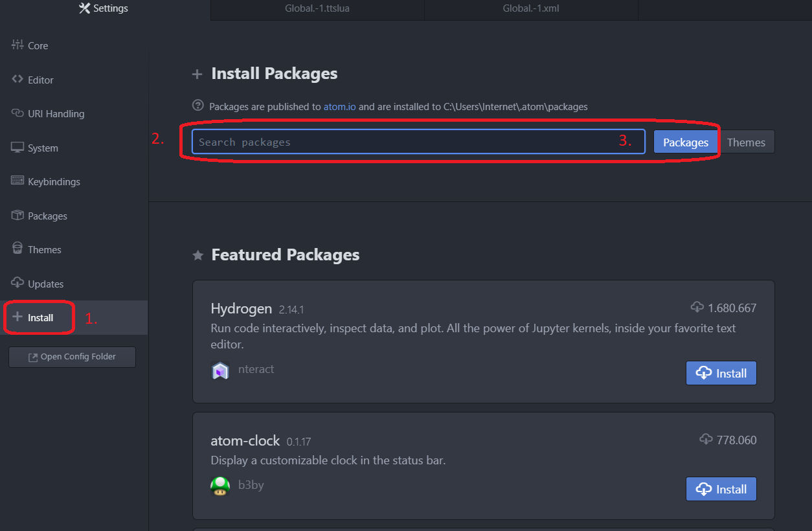Click the plus icon beside Install Packages heading
Image resolution: width=812 pixels, height=531 pixels.
(197, 74)
